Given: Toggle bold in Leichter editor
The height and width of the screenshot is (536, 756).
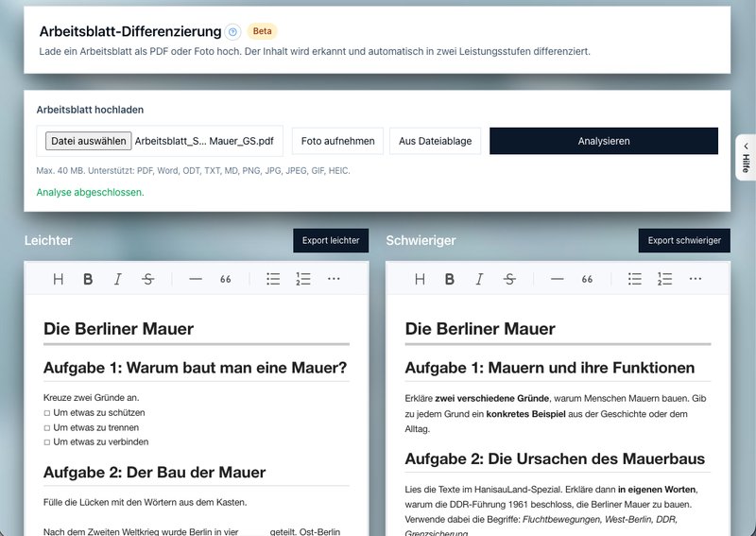Looking at the screenshot, I should [x=88, y=279].
